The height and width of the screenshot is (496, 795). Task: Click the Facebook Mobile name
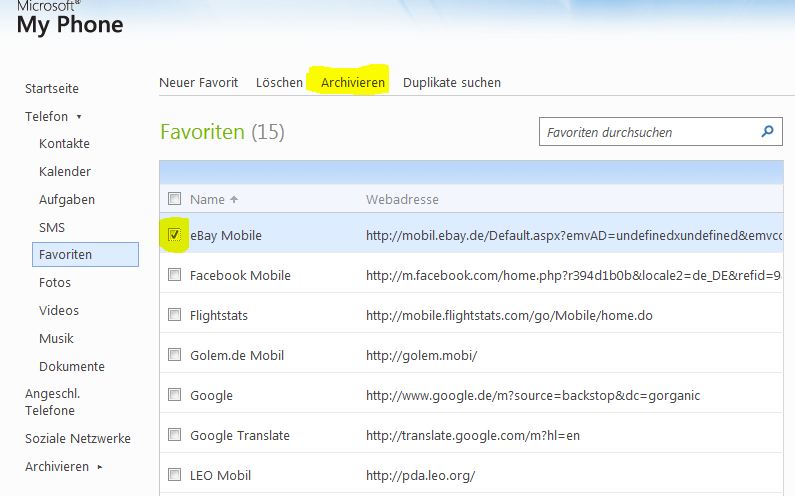[240, 275]
